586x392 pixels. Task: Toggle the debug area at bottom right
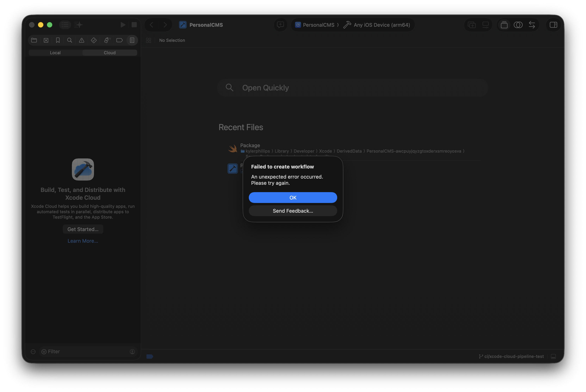click(x=553, y=356)
